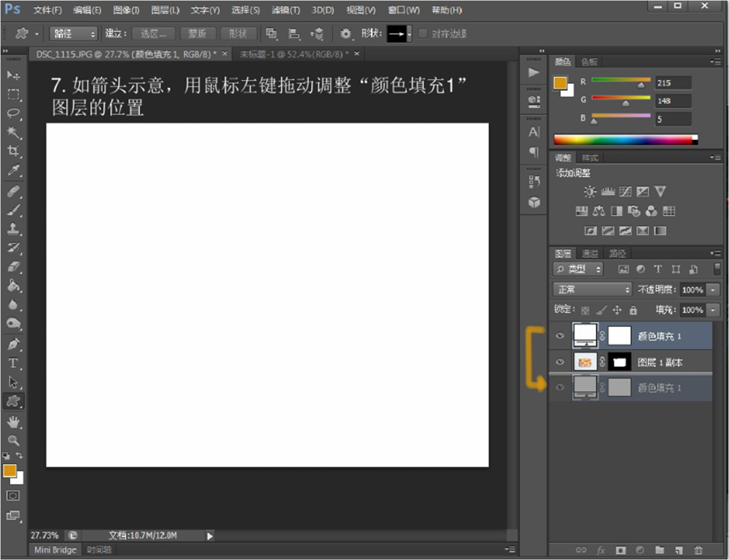
Task: Select the Lasso tool
Action: click(13, 113)
